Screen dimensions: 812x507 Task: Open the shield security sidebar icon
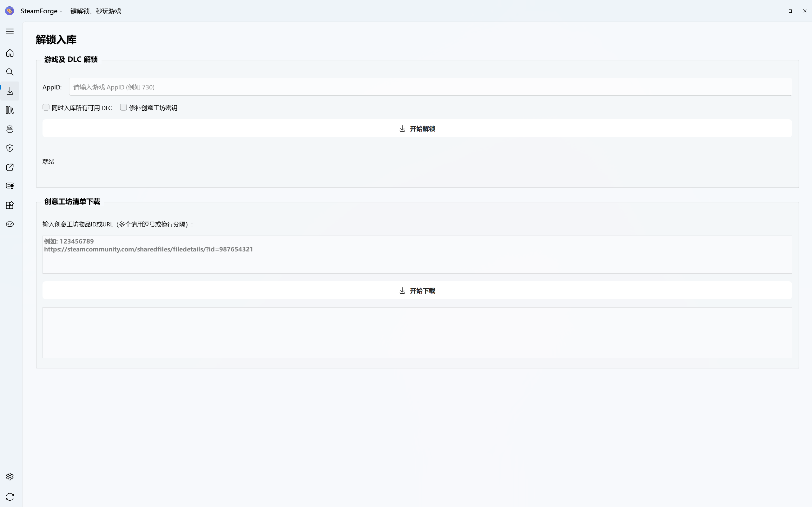pos(10,148)
